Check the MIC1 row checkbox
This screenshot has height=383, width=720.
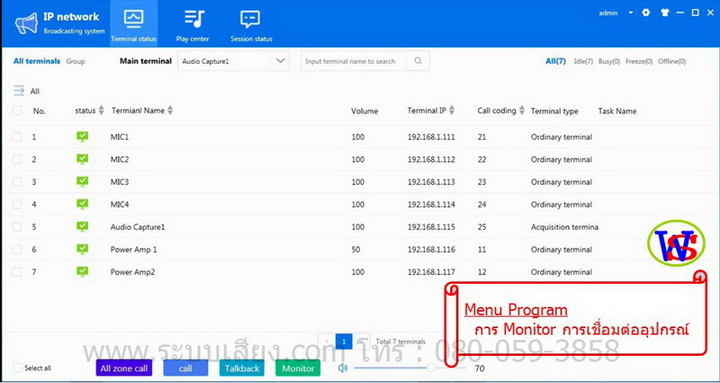[x=17, y=137]
